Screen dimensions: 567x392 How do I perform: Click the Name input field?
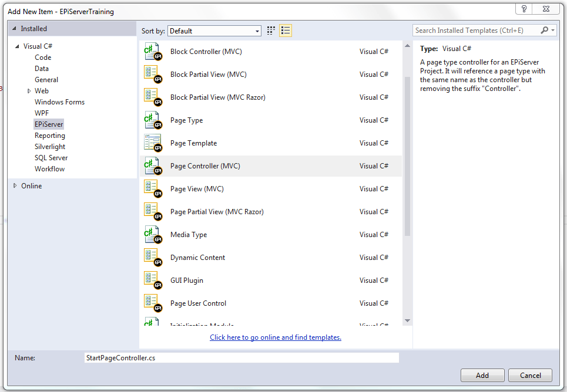241,358
